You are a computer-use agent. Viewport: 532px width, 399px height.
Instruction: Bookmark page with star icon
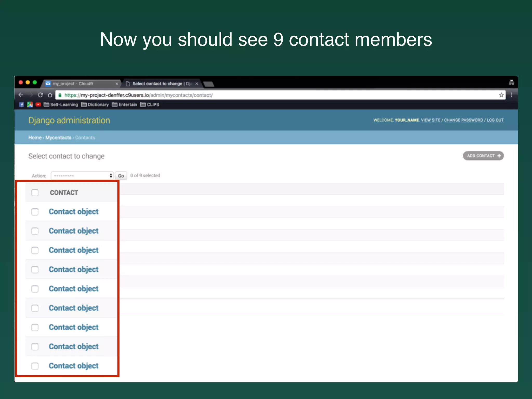pyautogui.click(x=501, y=95)
